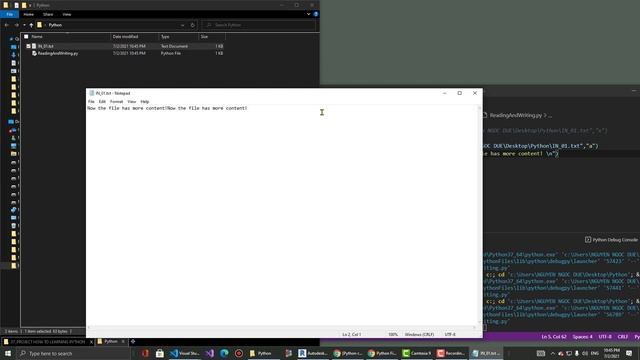The height and width of the screenshot is (360, 640).
Task: Open Office from the taskbar
Action: (x=145, y=353)
